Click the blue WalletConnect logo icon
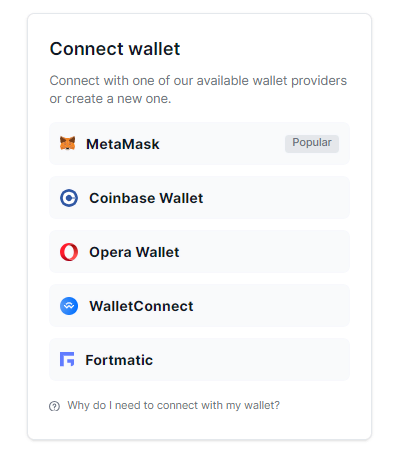This screenshot has height=452, width=399. pyautogui.click(x=69, y=306)
